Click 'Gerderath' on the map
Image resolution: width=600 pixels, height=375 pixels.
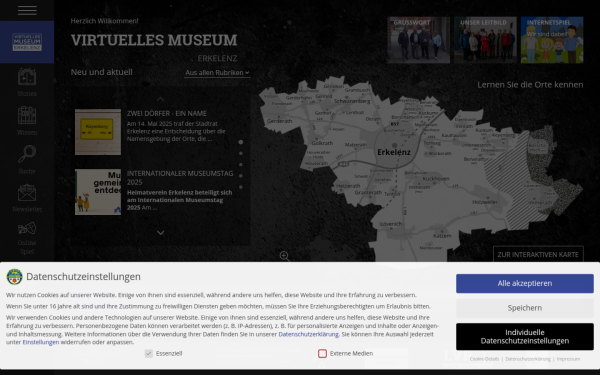[279, 121]
